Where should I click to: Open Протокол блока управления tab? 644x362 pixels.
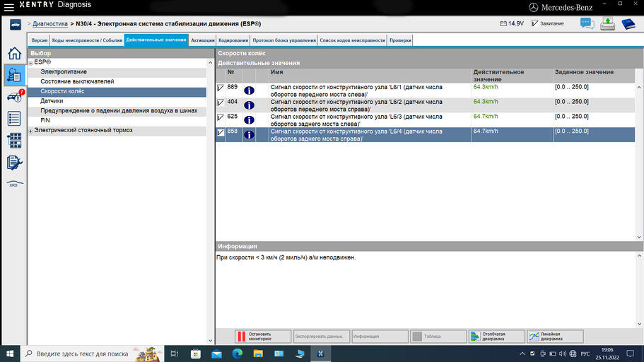[x=284, y=40]
